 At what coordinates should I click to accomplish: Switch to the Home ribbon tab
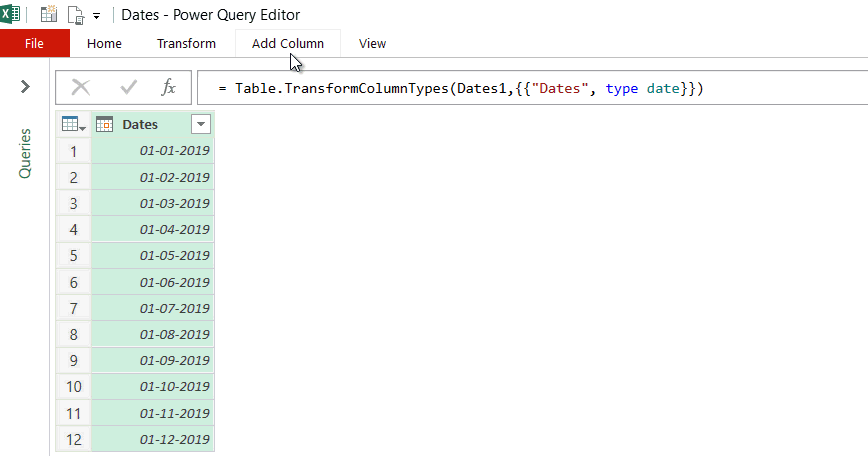104,43
